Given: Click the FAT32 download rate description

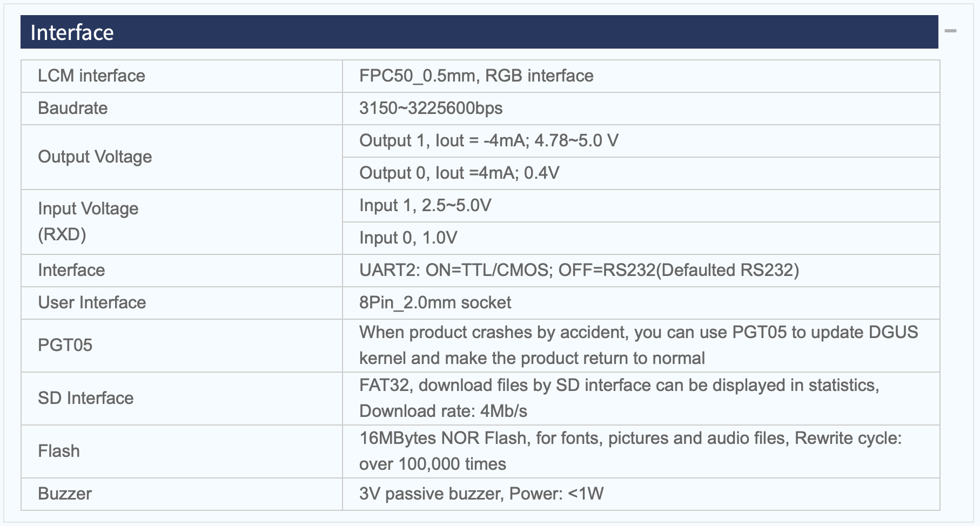Looking at the screenshot, I should point(619,398).
